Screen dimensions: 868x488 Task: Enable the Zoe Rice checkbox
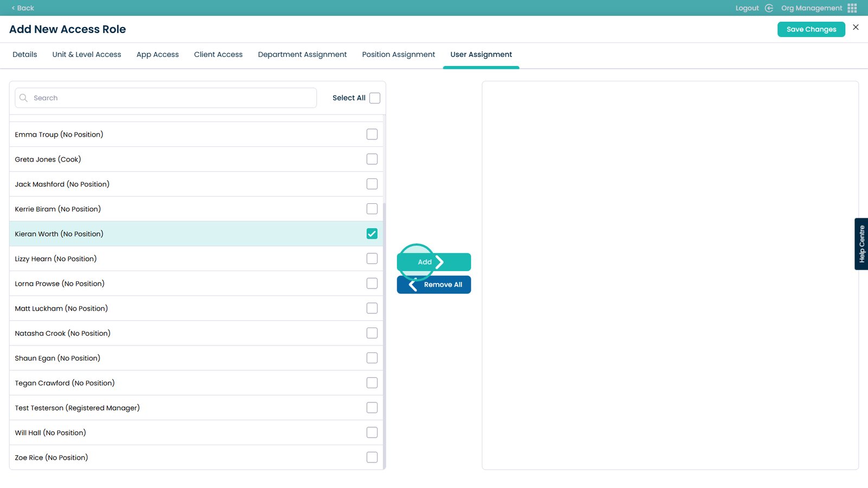pyautogui.click(x=372, y=458)
